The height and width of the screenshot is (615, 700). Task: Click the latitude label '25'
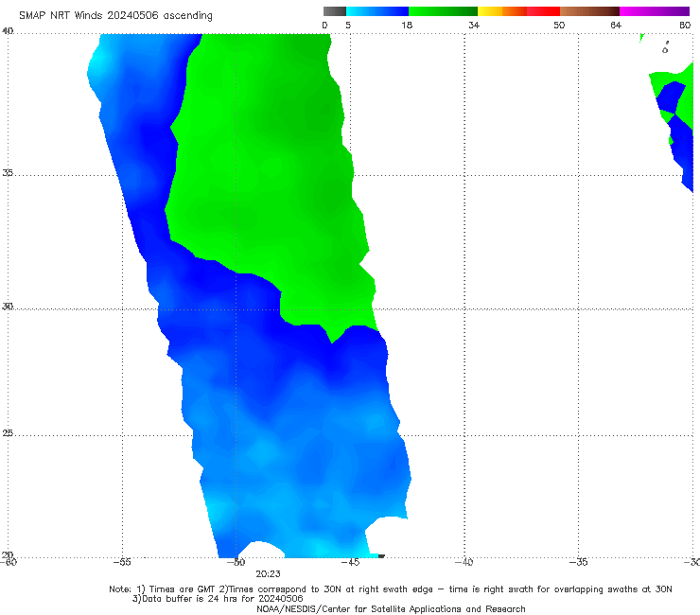pyautogui.click(x=8, y=433)
